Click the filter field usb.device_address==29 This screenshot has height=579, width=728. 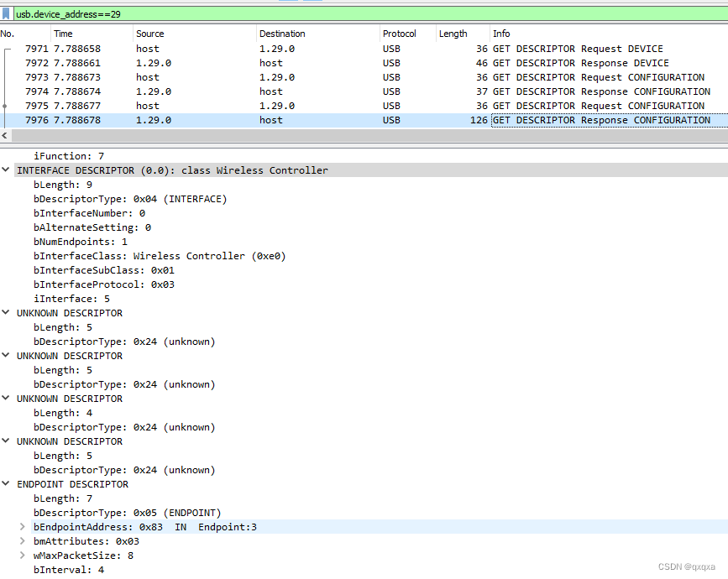pos(370,14)
